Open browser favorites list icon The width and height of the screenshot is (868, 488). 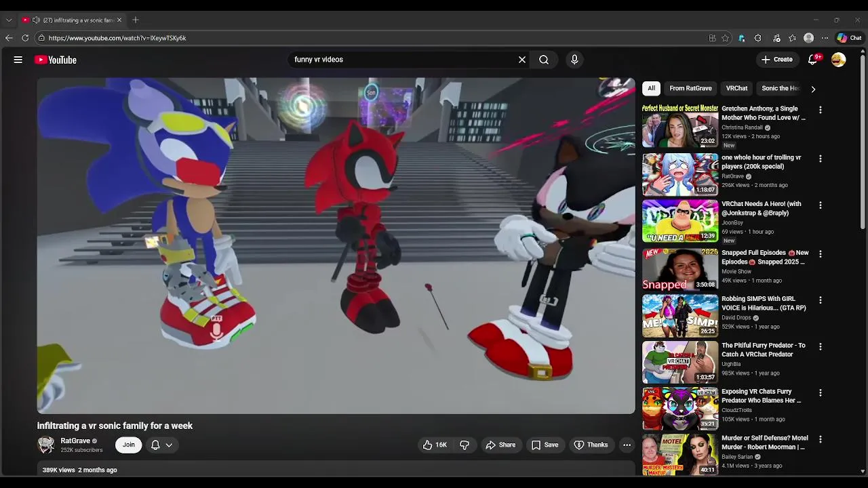click(x=793, y=38)
